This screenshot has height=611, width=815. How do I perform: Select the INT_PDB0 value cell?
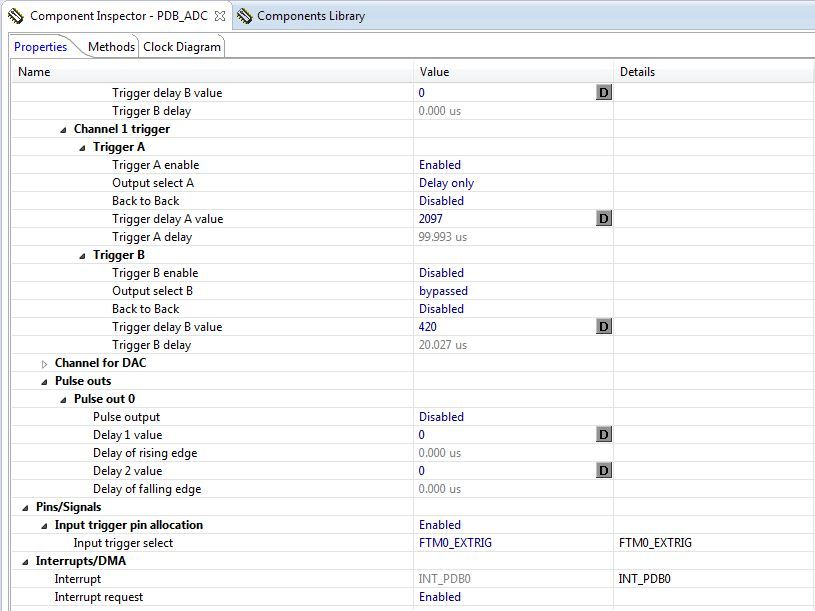coord(444,579)
